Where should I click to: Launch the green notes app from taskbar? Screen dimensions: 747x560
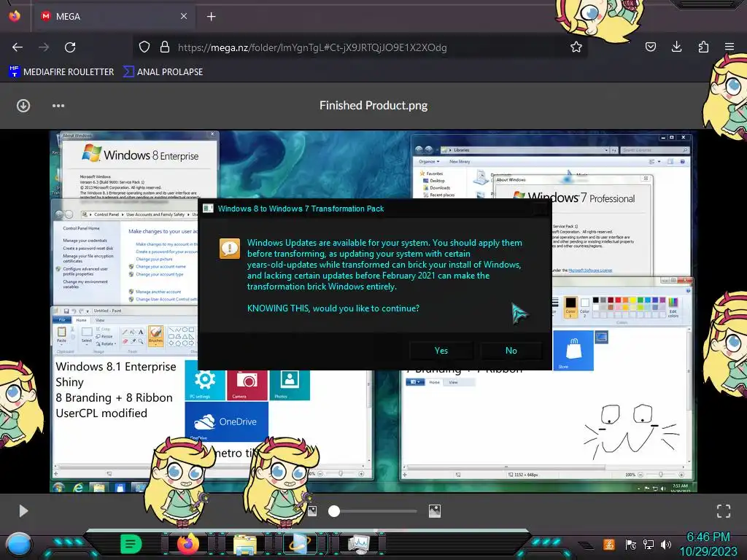pos(131,544)
